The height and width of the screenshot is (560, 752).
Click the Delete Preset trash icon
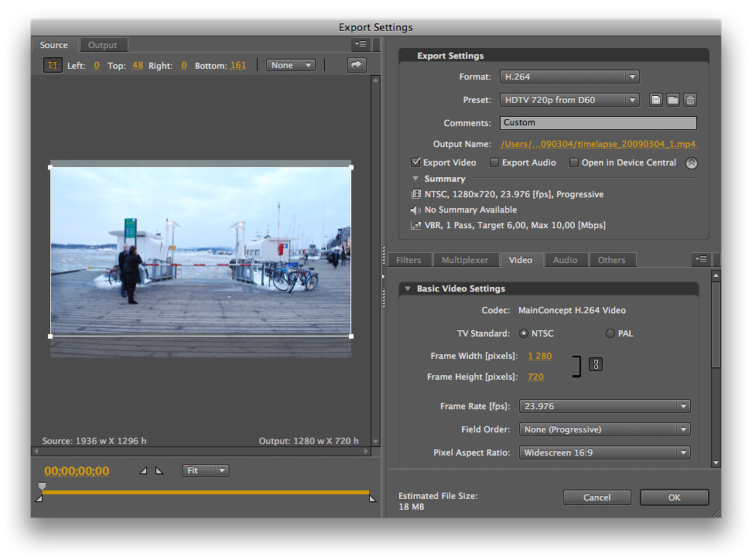click(x=689, y=99)
